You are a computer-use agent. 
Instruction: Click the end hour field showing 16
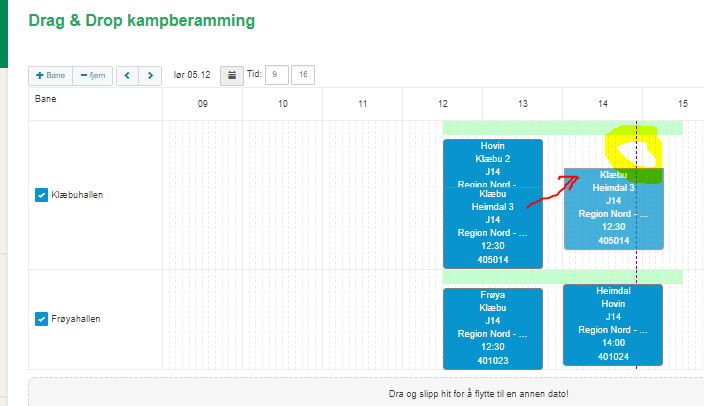click(302, 75)
